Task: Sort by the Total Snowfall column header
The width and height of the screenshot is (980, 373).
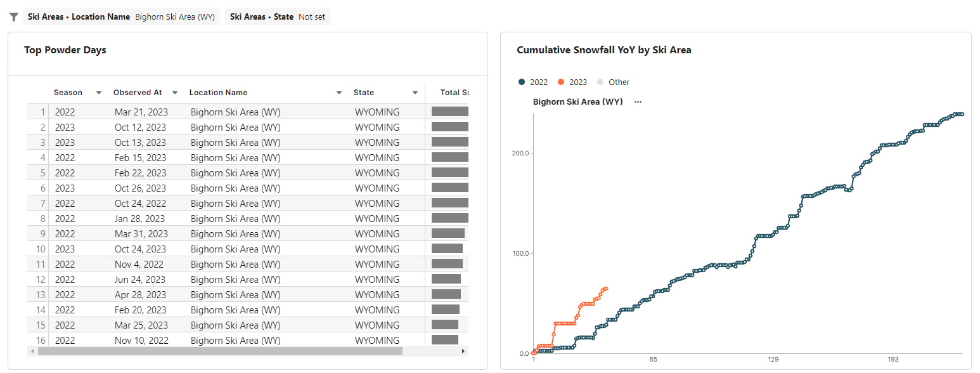Action: pos(454,93)
